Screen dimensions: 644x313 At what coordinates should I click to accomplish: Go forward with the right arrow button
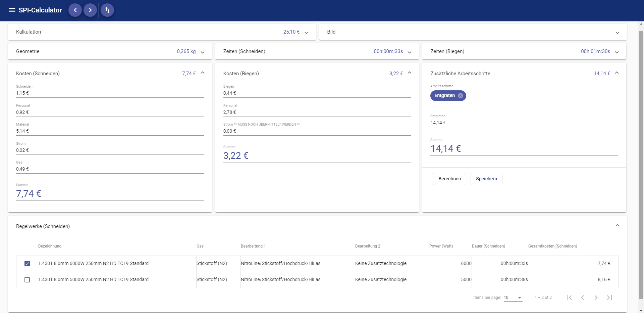click(90, 10)
